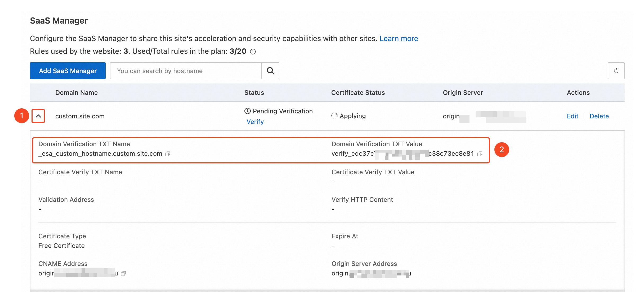This screenshot has height=303, width=644.
Task: Click the Origin Server column header
Action: point(463,92)
